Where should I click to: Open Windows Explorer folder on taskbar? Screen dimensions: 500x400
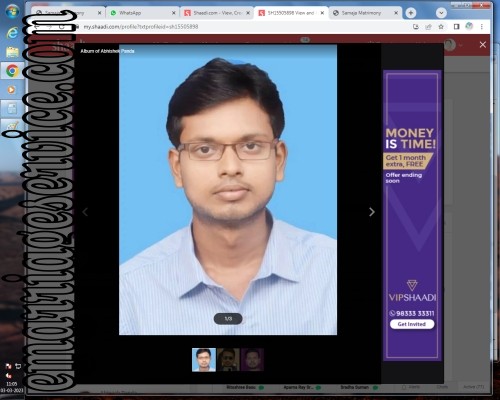tap(12, 52)
